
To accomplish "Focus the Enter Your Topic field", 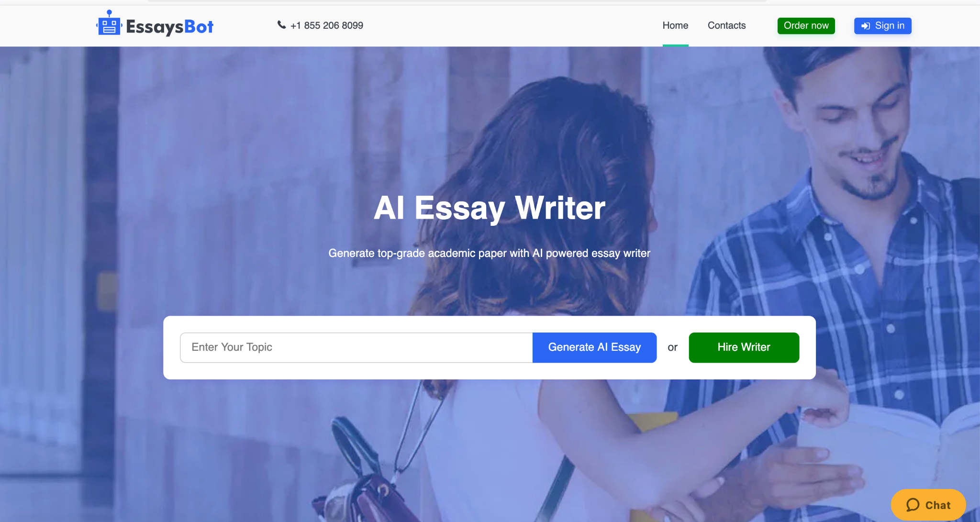I will point(356,347).
